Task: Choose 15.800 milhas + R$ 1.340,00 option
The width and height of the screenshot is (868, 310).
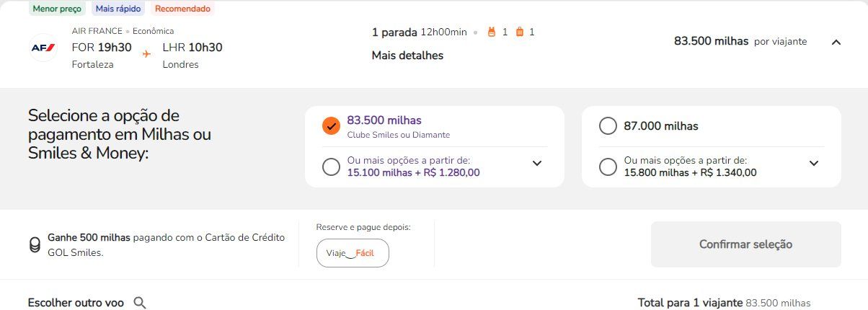Action: click(x=608, y=167)
